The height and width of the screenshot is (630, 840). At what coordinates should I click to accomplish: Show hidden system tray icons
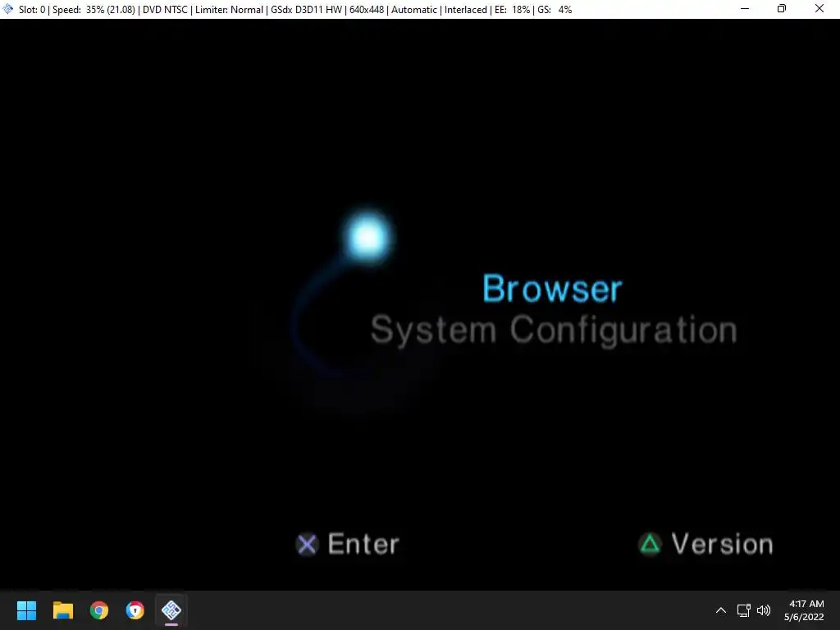click(721, 610)
